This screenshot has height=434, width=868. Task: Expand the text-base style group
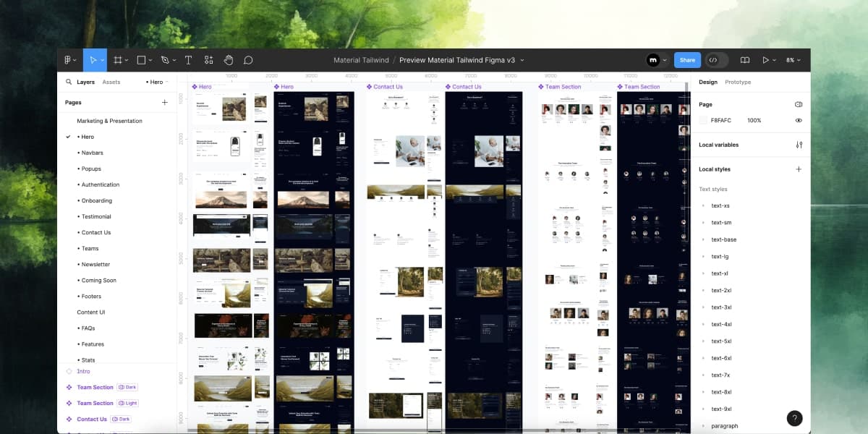click(x=703, y=239)
